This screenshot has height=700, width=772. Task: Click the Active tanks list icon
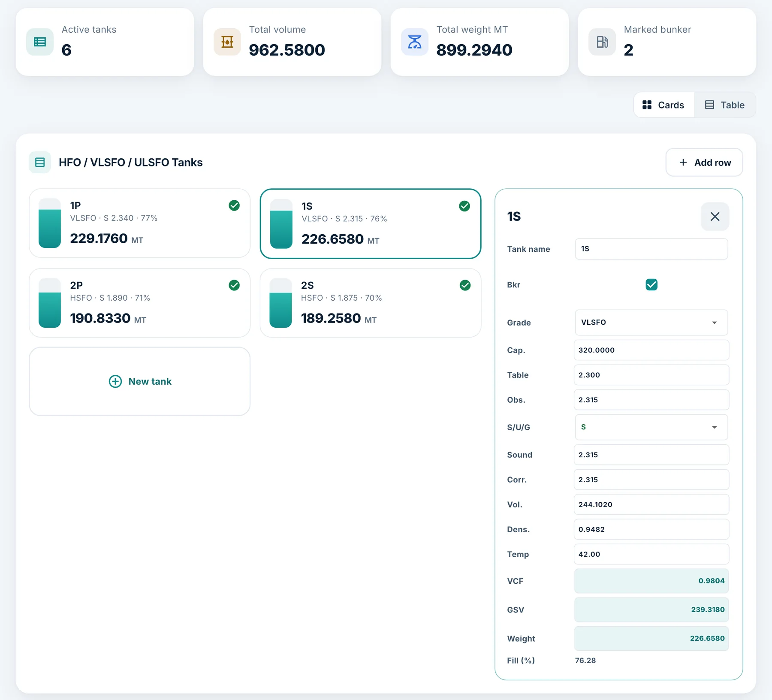coord(40,42)
